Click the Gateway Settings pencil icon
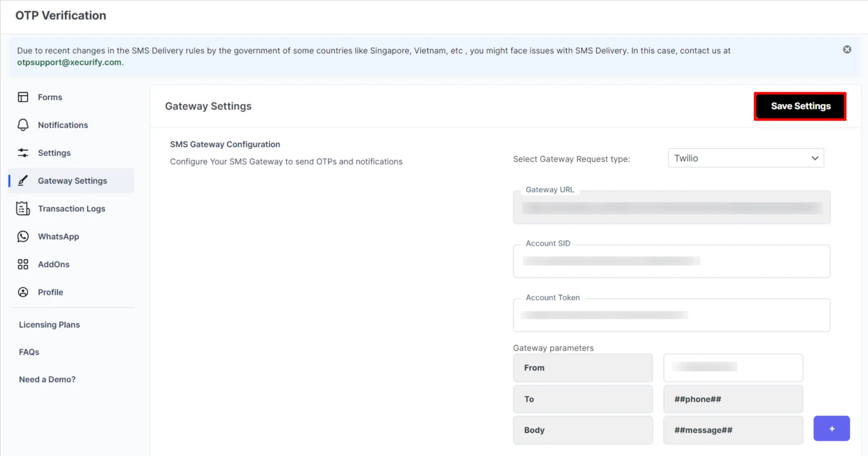This screenshot has height=456, width=868. [23, 180]
